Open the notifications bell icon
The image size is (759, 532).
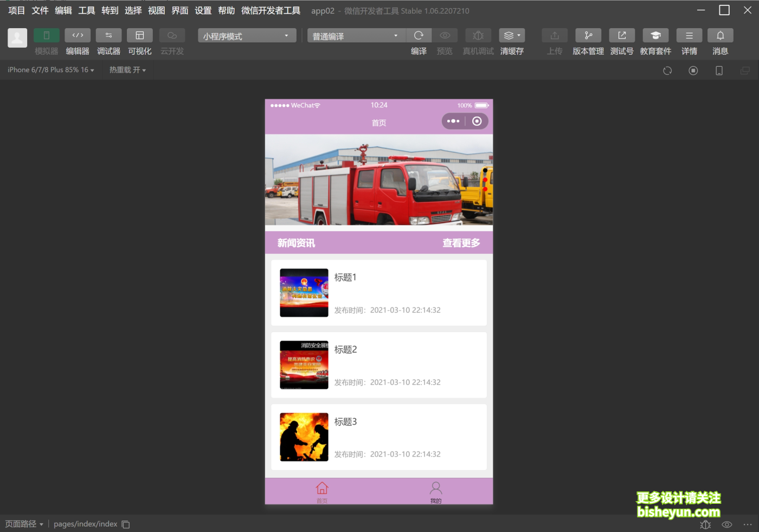720,36
